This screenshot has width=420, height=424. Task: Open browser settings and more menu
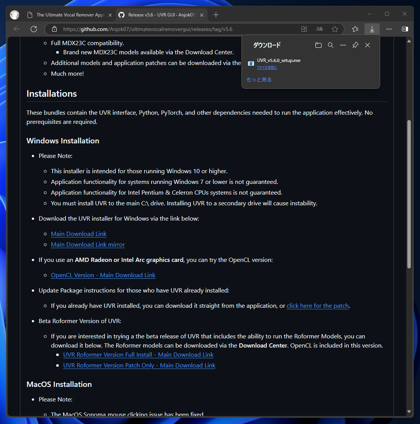pos(389,29)
